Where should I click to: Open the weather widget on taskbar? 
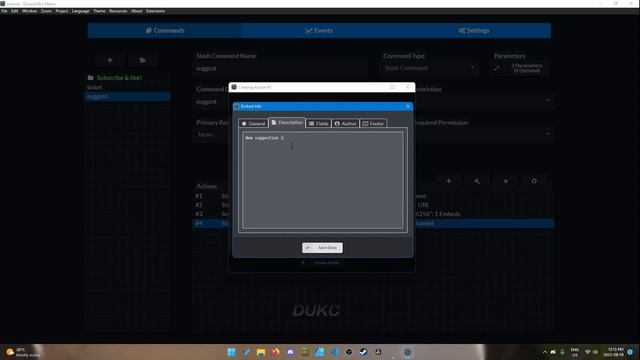23,352
